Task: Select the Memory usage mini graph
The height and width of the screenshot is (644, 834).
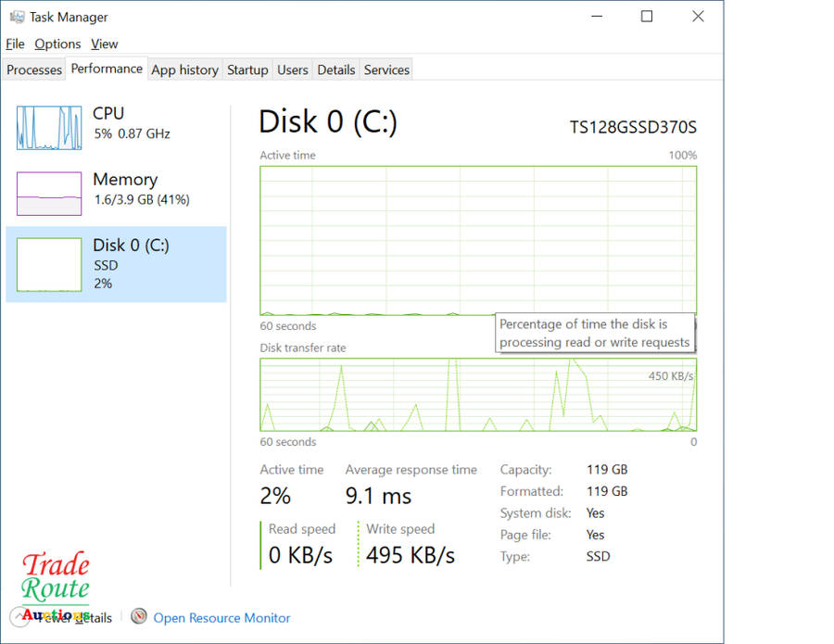Action: (49, 194)
